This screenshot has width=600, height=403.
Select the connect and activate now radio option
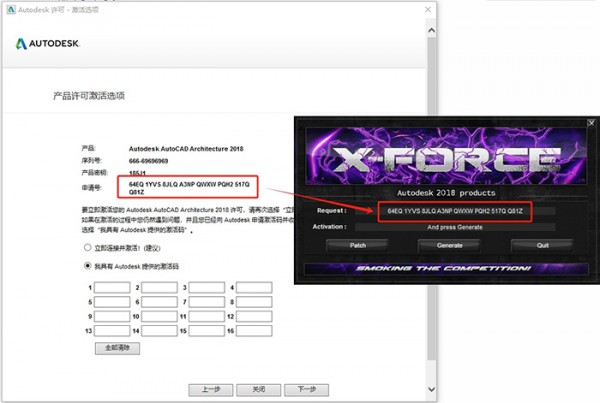[x=88, y=248]
